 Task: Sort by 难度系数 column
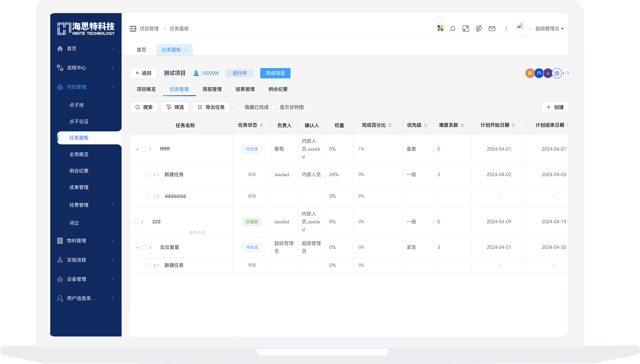point(462,125)
